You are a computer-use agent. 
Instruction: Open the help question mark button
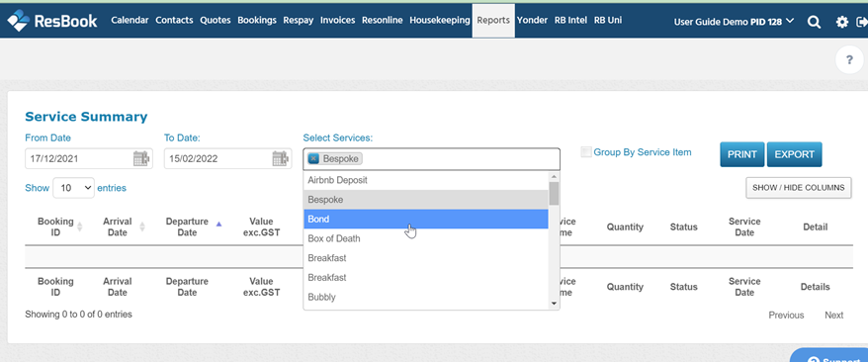pyautogui.click(x=850, y=59)
